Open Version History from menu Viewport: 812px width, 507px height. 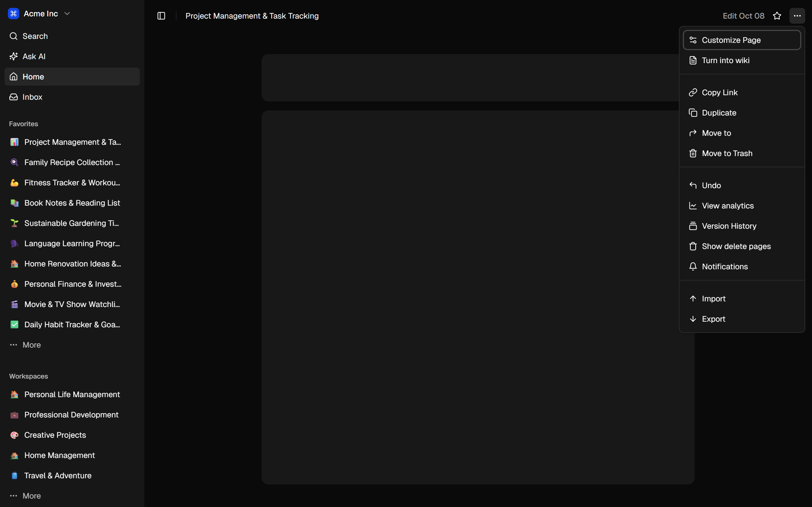tap(729, 226)
